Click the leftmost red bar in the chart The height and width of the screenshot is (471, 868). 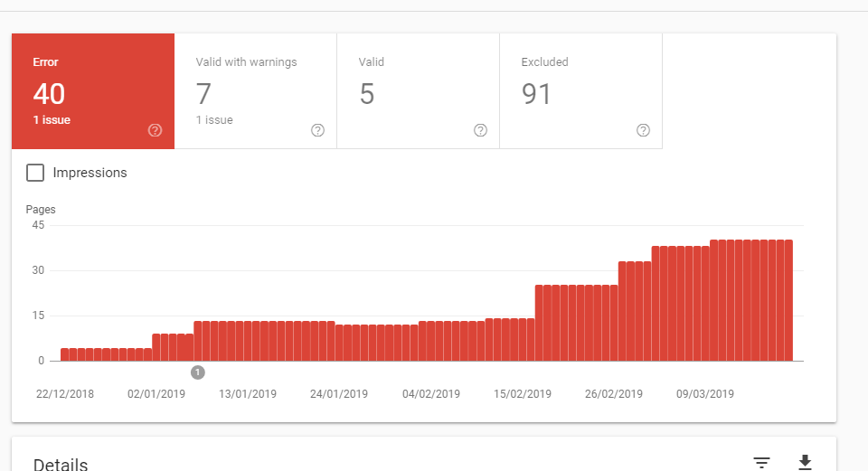(65, 354)
